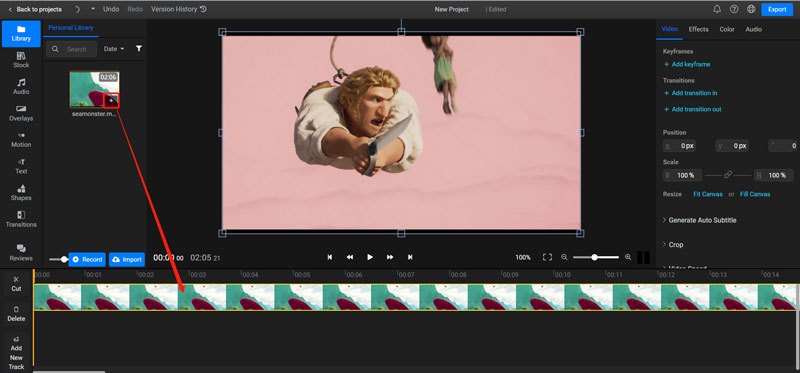Switch to the Effects tab
Image resolution: width=800 pixels, height=373 pixels.
click(698, 29)
